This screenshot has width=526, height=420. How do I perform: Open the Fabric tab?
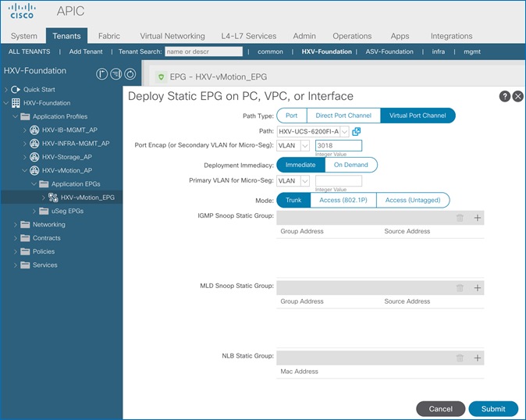tap(109, 36)
